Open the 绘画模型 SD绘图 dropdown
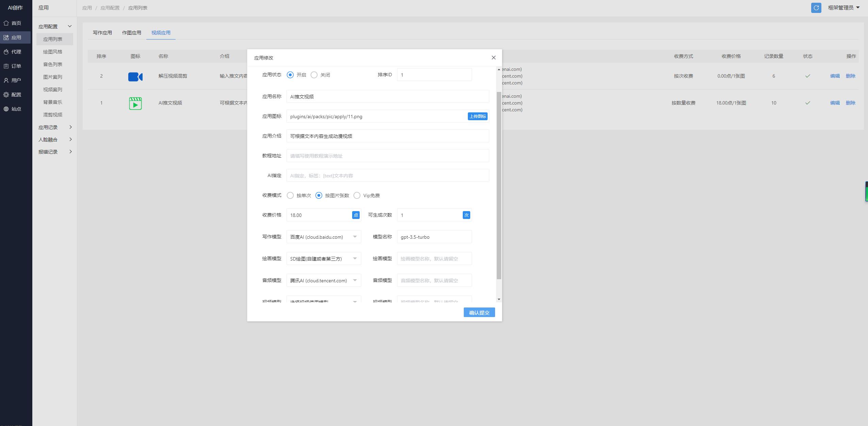Viewport: 868px width, 426px height. (x=324, y=259)
